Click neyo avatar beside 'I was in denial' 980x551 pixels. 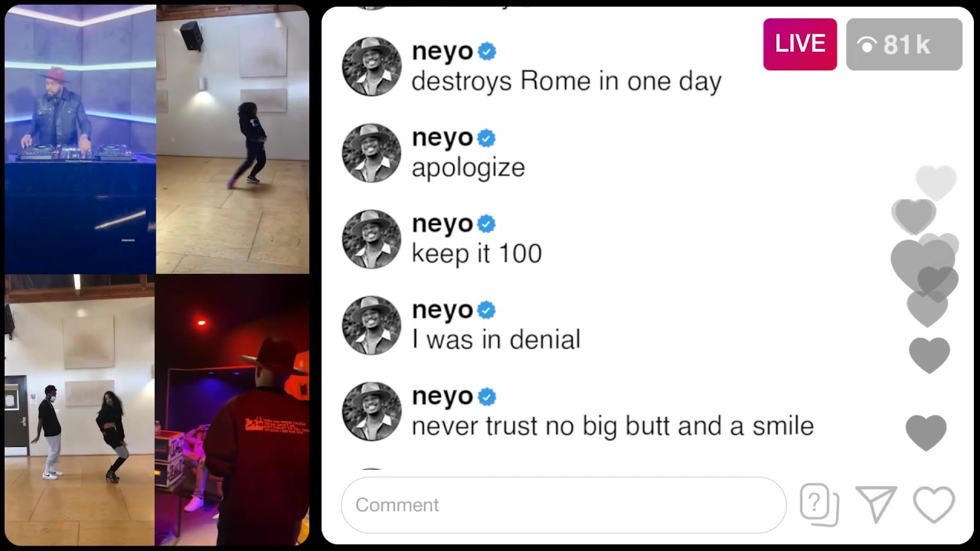pyautogui.click(x=371, y=325)
